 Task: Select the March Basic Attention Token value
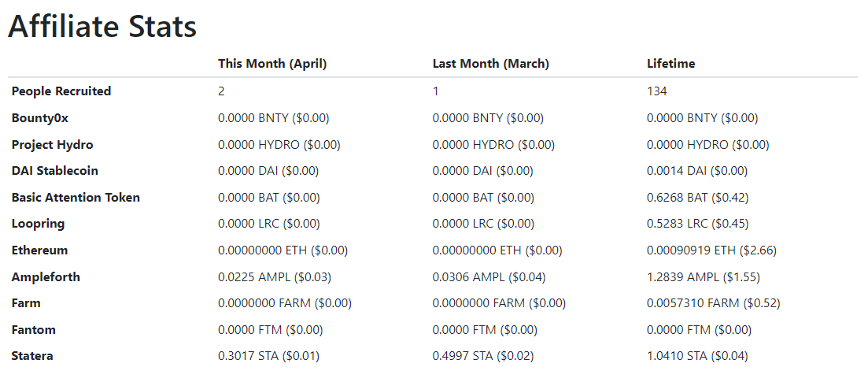[483, 198]
